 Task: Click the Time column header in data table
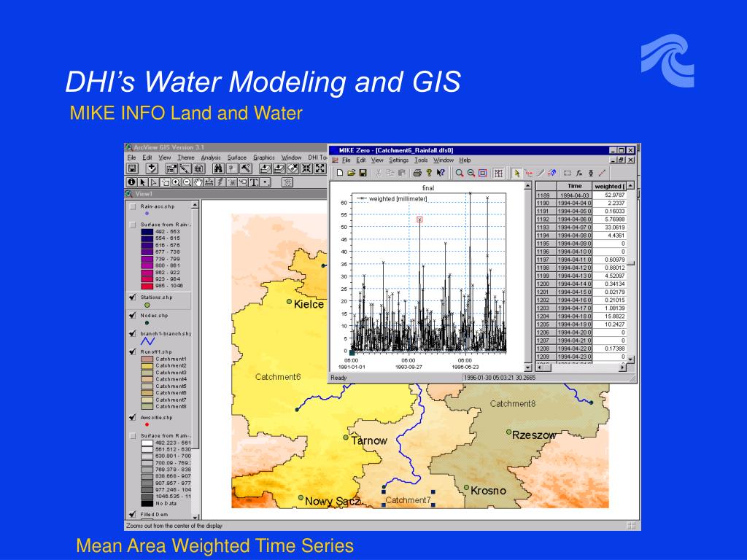[575, 186]
